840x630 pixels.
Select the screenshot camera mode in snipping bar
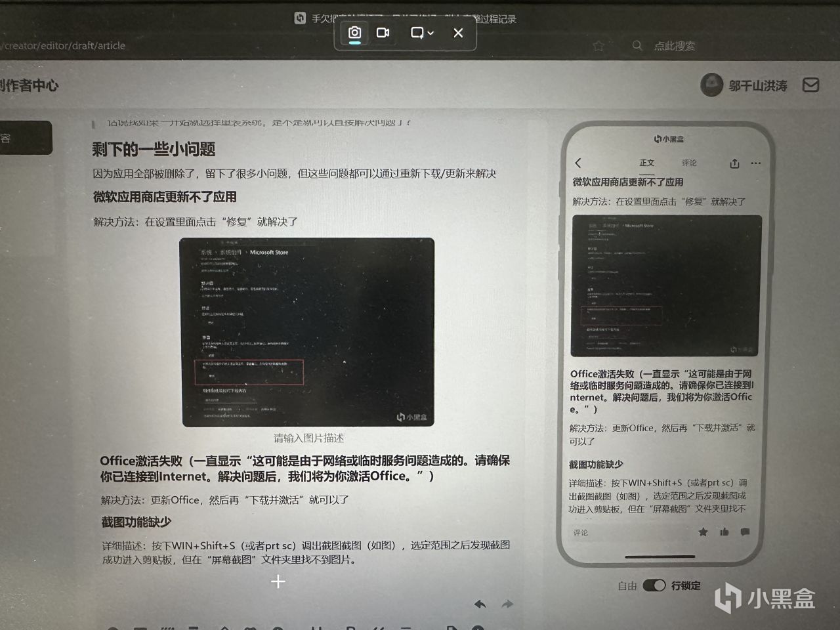tap(354, 33)
